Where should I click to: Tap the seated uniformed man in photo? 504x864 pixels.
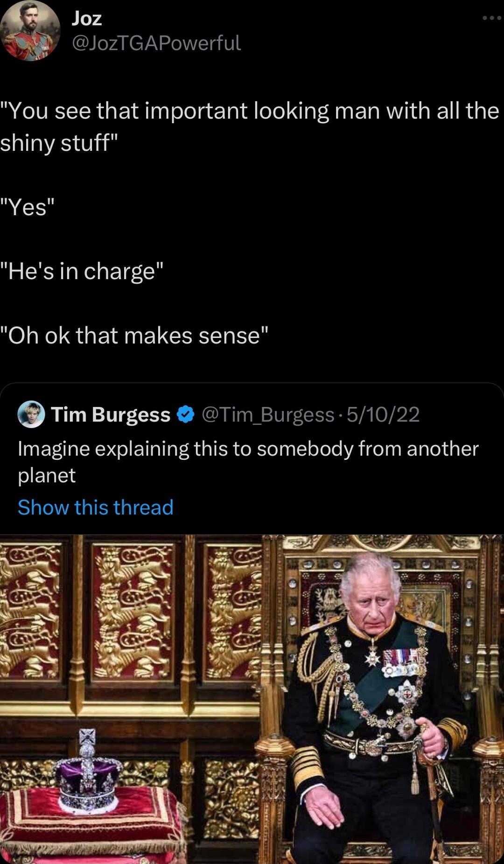tap(373, 700)
